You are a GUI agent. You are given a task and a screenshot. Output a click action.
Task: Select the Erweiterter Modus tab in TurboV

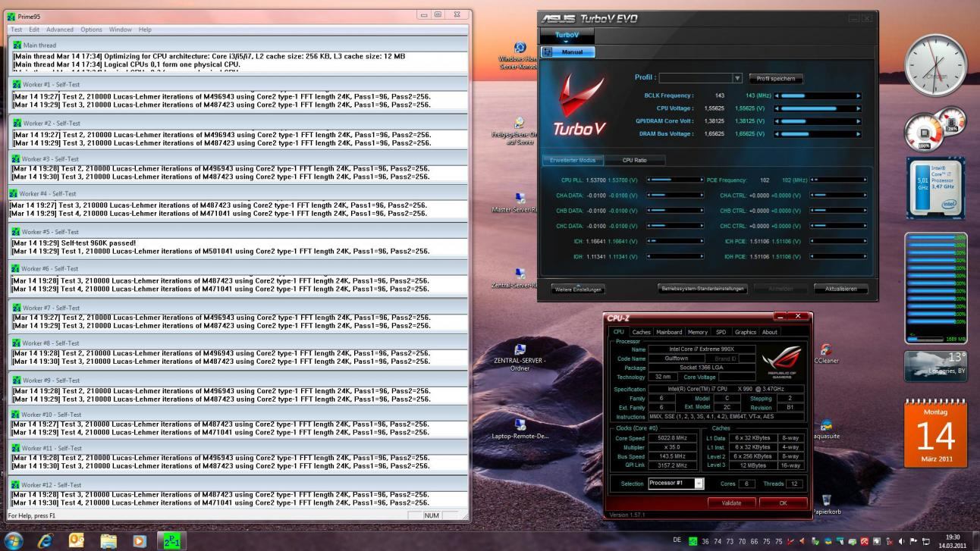pyautogui.click(x=573, y=160)
